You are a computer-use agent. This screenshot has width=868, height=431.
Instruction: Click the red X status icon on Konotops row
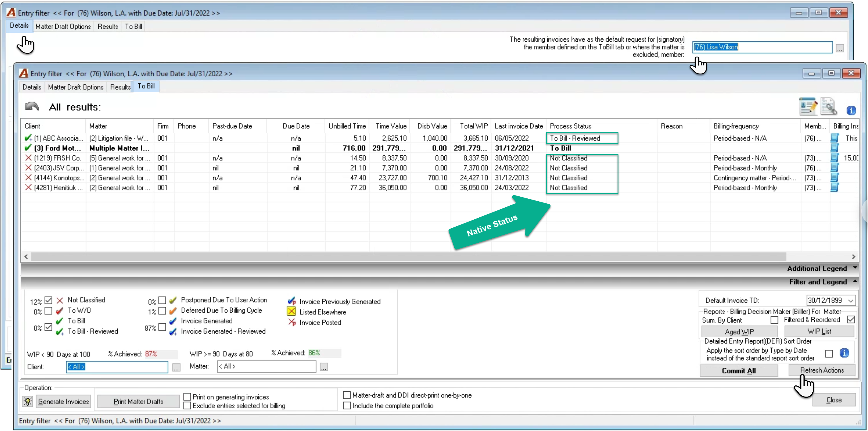(x=28, y=177)
